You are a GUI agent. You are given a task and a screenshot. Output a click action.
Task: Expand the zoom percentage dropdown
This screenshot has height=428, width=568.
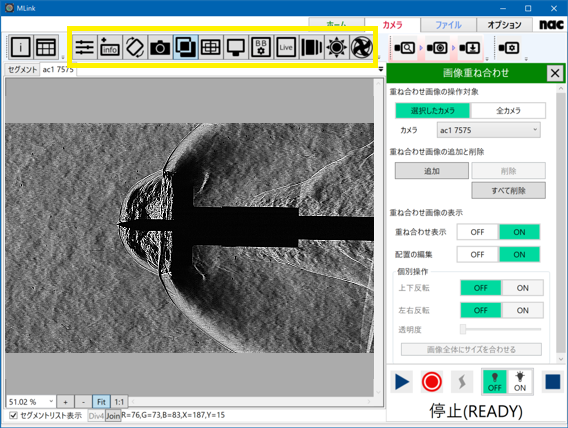pos(51,401)
